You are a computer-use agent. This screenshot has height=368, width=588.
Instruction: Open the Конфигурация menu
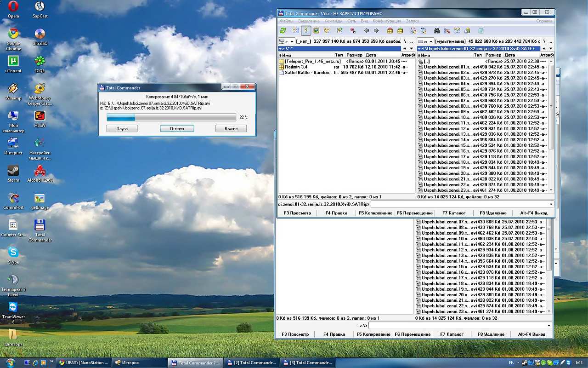coord(387,21)
